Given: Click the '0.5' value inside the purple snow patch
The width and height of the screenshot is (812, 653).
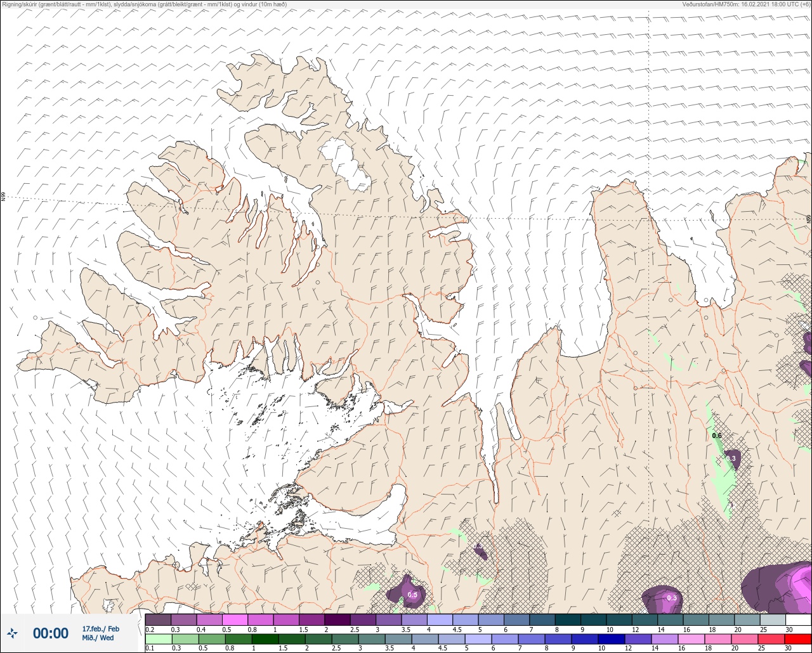Looking at the screenshot, I should [412, 595].
